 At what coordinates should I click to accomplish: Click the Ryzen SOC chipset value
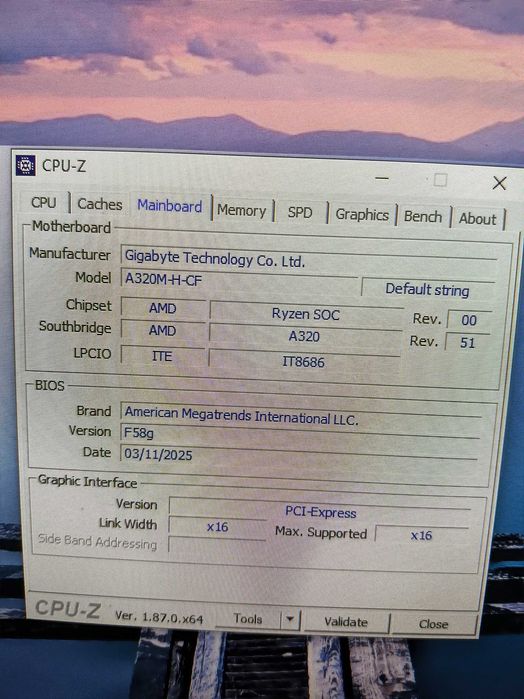[306, 314]
